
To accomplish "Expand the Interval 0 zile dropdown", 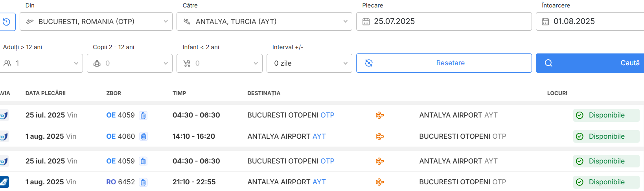I will point(309,63).
